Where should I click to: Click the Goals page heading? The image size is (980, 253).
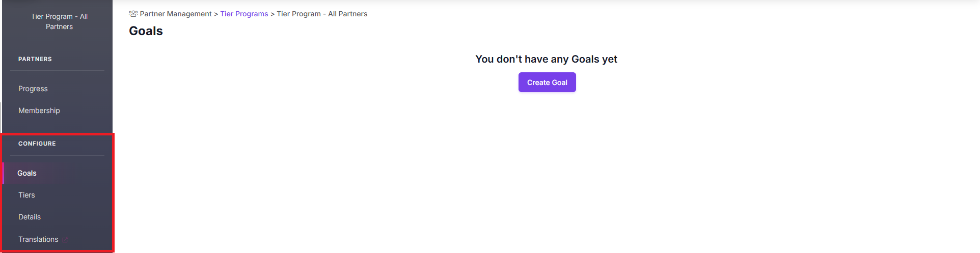pyautogui.click(x=146, y=31)
